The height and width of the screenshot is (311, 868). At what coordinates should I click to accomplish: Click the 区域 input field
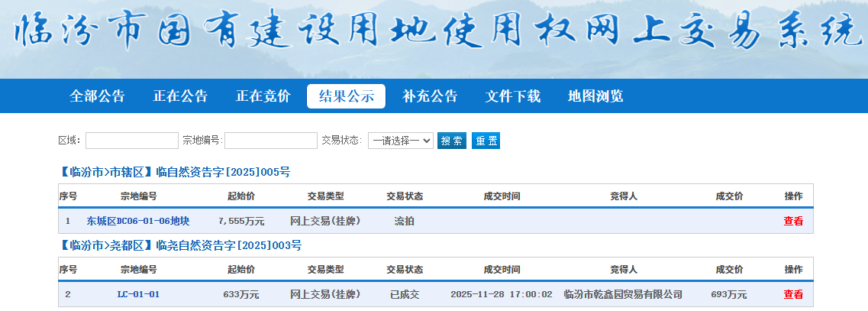coord(131,141)
